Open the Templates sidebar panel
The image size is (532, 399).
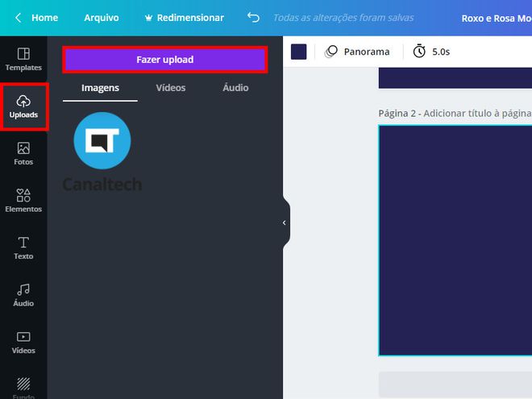point(23,60)
